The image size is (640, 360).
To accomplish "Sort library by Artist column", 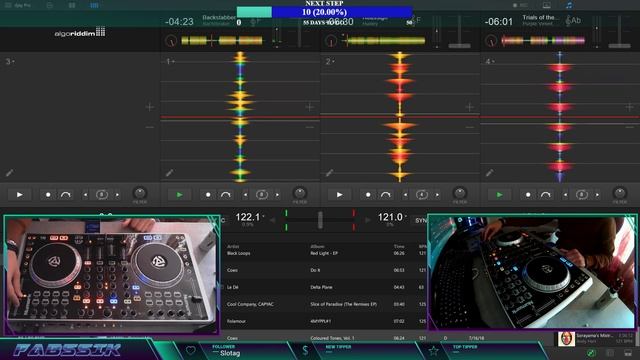I will point(233,246).
